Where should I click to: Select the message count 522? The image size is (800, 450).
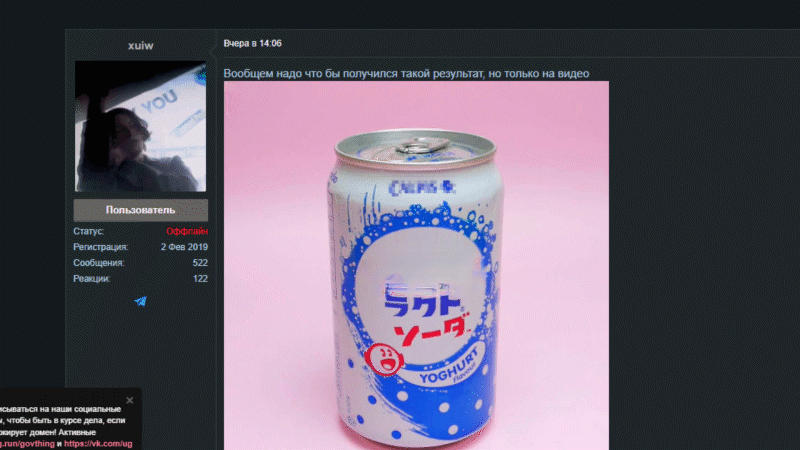point(200,263)
